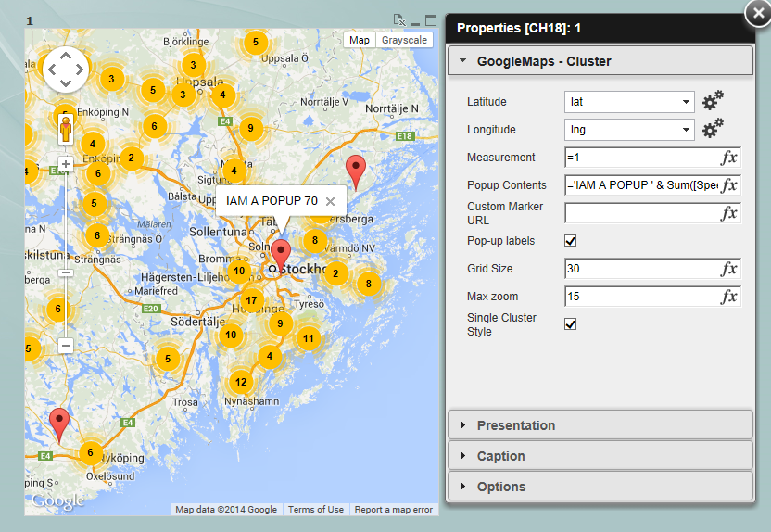771x532 pixels.
Task: Open expression editor for Grid Size
Action: click(x=729, y=269)
